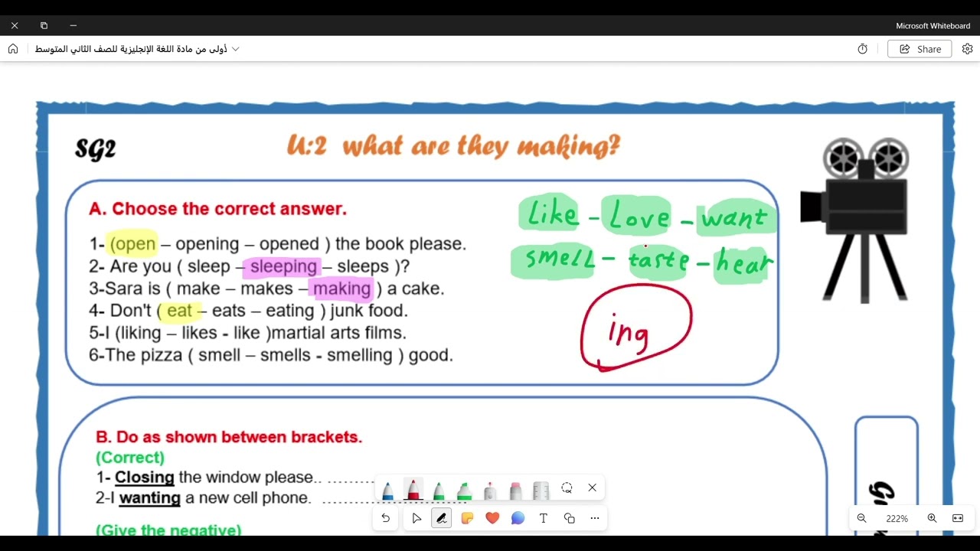This screenshot has width=980, height=551.
Task: Click the highlighted word 'eat'
Action: [x=179, y=311]
